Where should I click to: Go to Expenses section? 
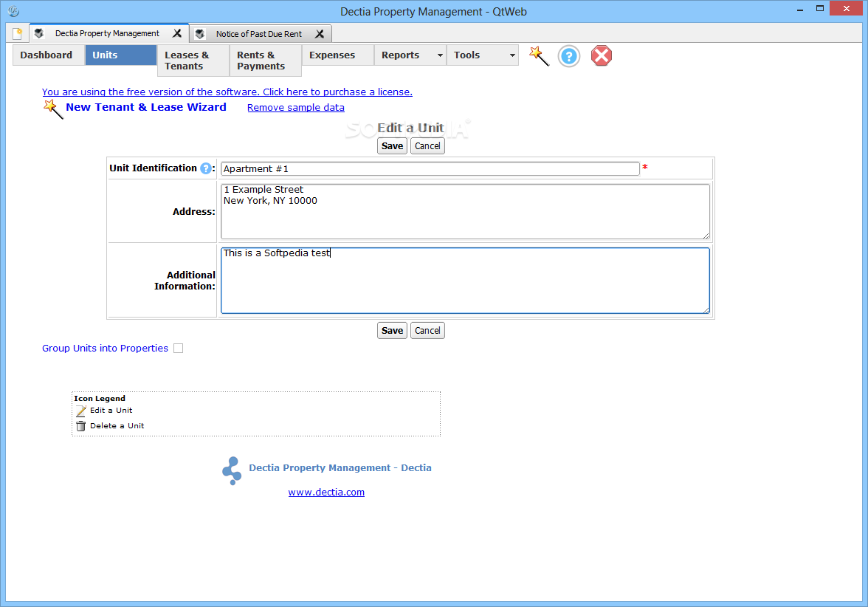pyautogui.click(x=338, y=55)
